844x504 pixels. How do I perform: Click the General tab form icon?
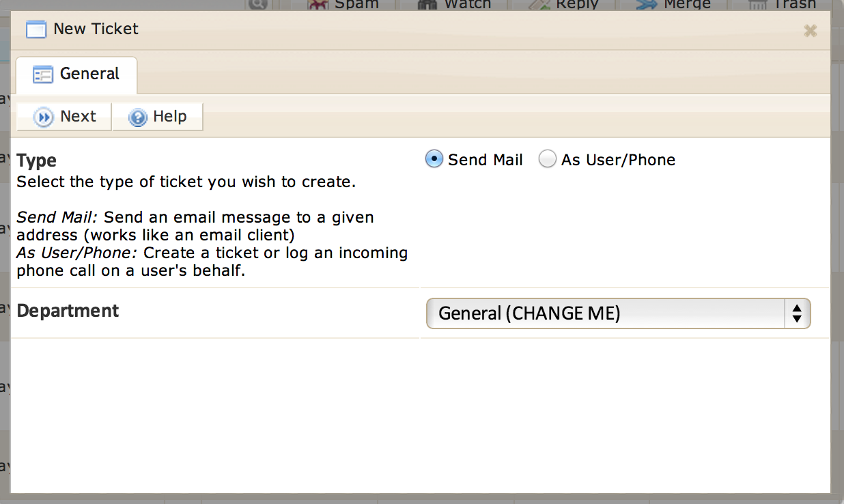43,74
